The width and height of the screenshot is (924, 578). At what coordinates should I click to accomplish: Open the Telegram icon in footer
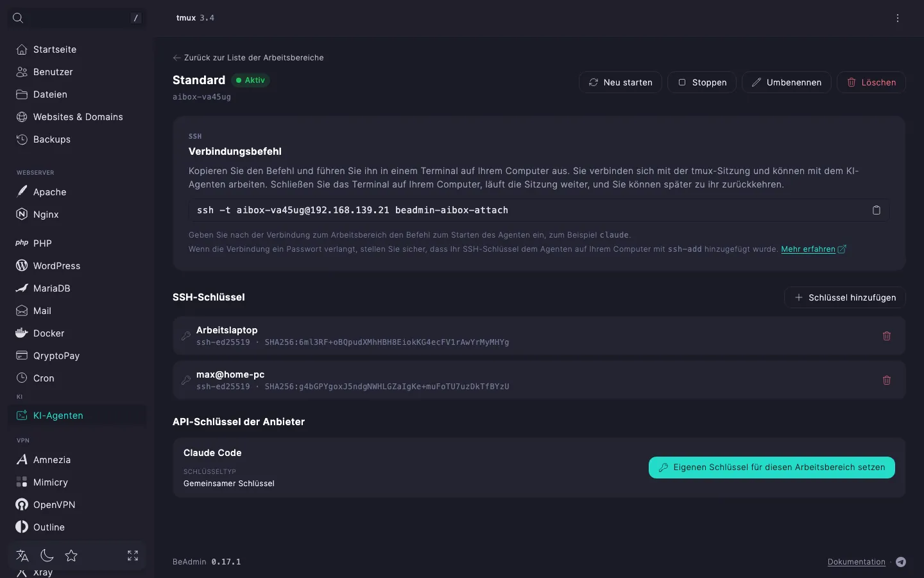pyautogui.click(x=901, y=562)
